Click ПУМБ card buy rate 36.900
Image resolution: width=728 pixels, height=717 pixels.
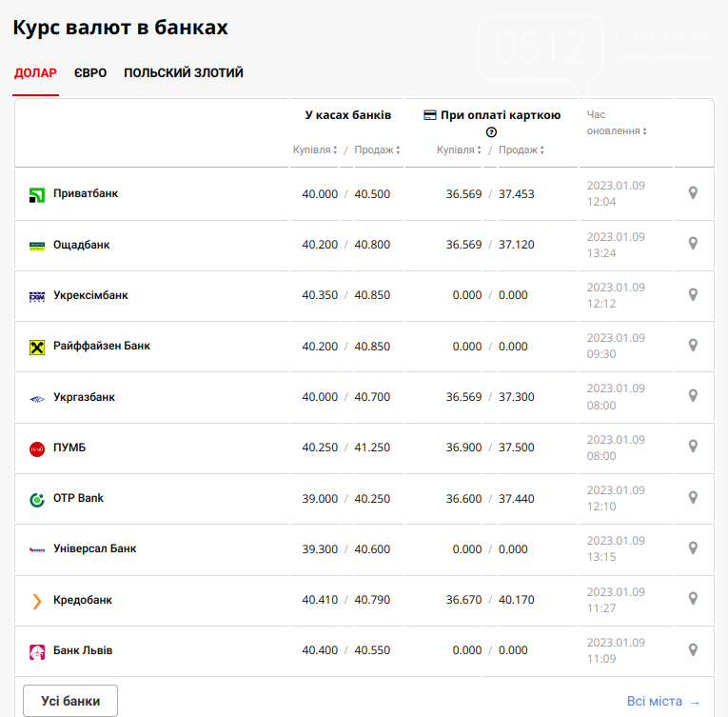pos(463,448)
